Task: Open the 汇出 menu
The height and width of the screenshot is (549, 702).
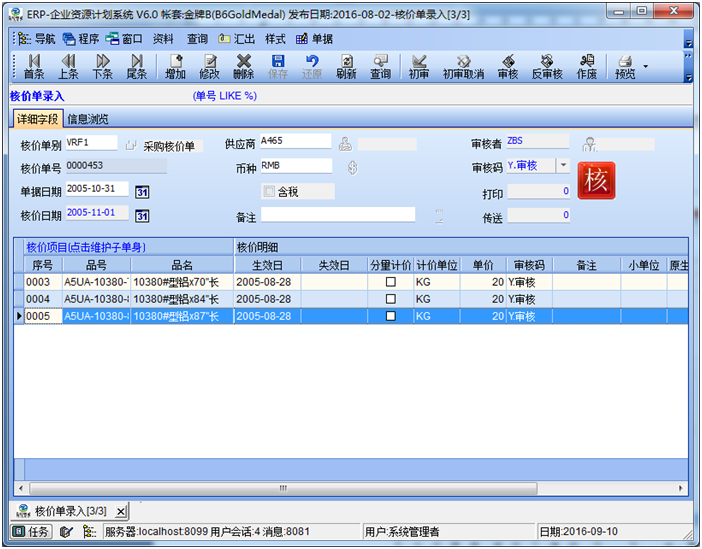Action: pyautogui.click(x=236, y=39)
